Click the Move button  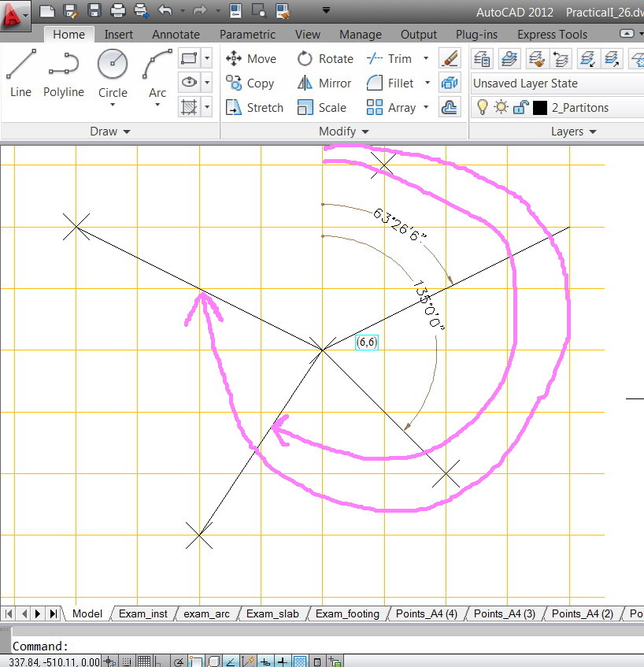[251, 59]
